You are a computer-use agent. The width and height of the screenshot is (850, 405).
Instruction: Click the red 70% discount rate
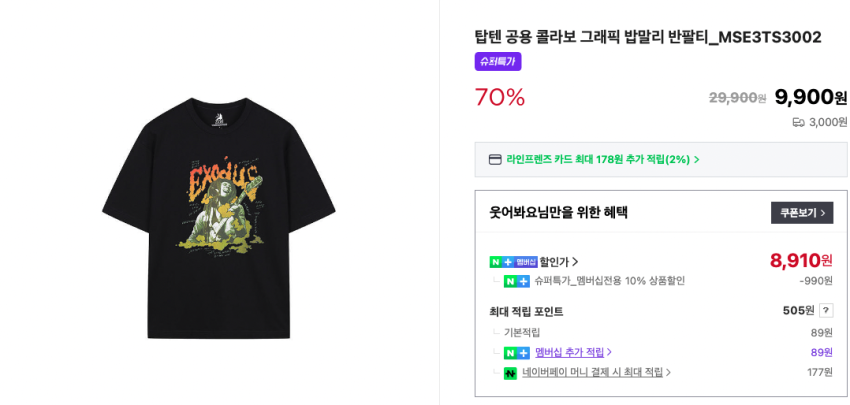point(500,97)
